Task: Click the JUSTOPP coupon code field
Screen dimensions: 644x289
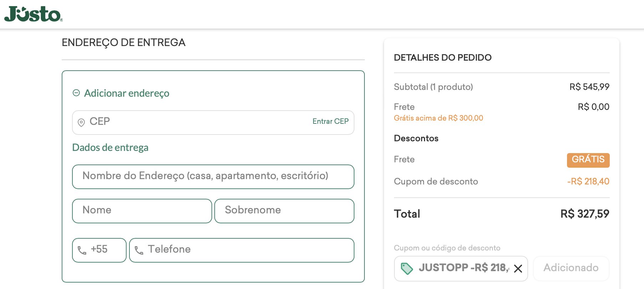Action: tap(461, 268)
